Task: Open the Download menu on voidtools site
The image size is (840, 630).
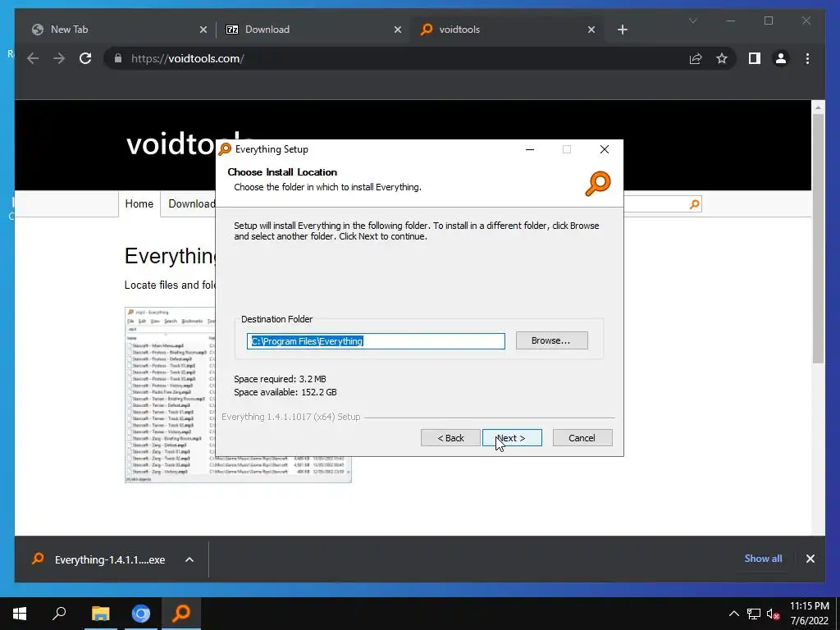Action: (x=192, y=203)
